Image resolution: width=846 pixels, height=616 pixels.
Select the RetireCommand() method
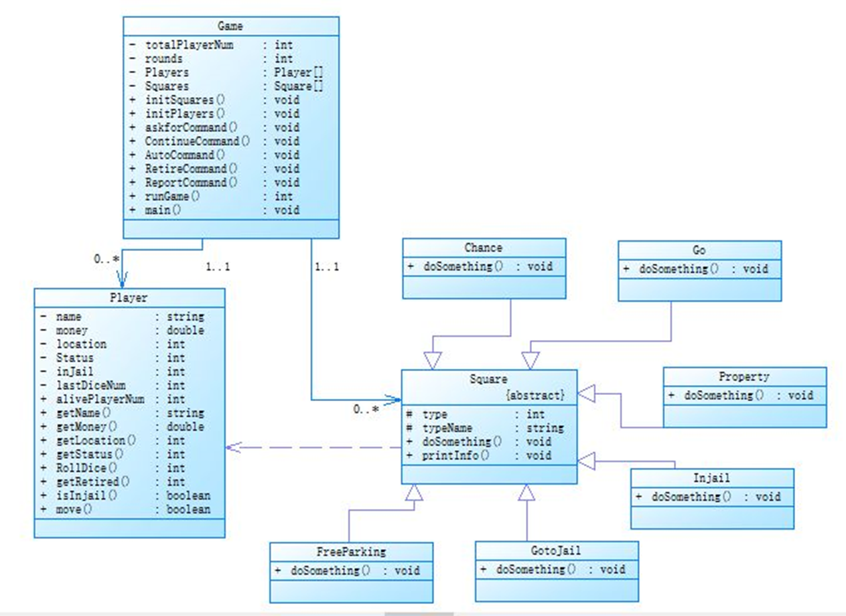click(x=191, y=169)
